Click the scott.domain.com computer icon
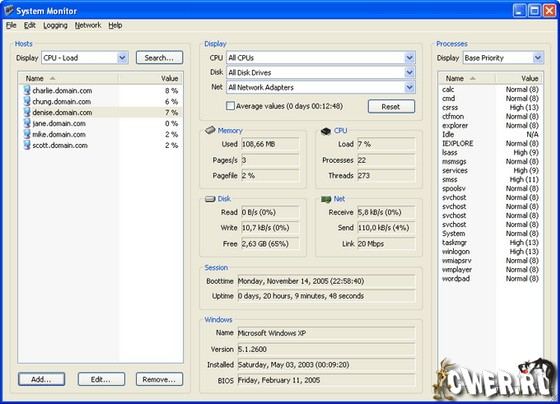Screen dimensions: 560x404 [27, 145]
